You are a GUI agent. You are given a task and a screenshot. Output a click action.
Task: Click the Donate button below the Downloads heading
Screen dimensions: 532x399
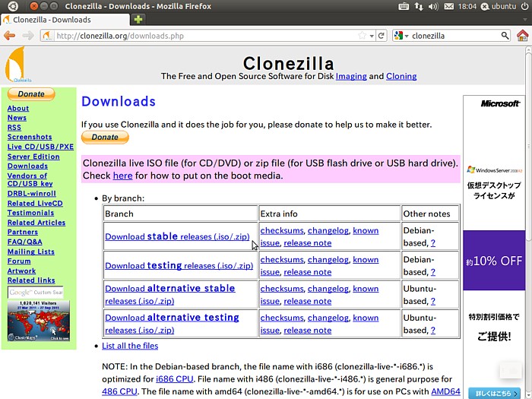tap(105, 137)
